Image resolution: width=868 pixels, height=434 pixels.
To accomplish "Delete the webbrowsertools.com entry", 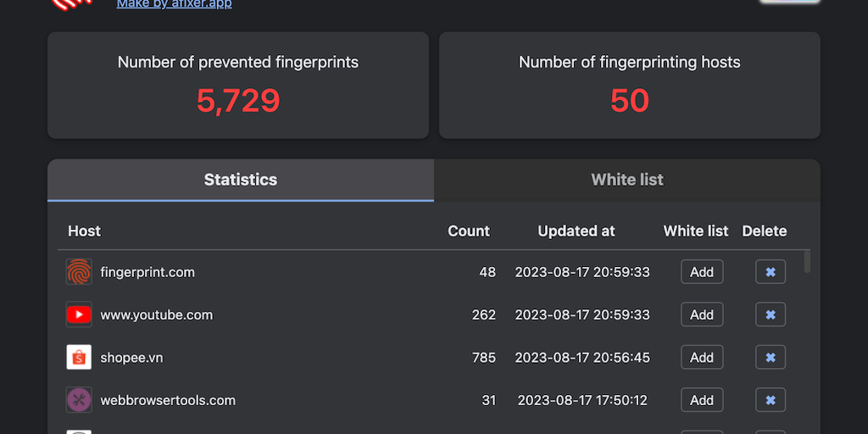I will tap(771, 400).
